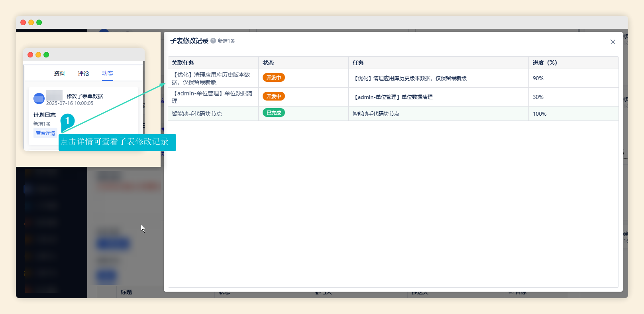Click the help icon beside 子表修改记录
This screenshot has width=644, height=314.
[x=213, y=41]
